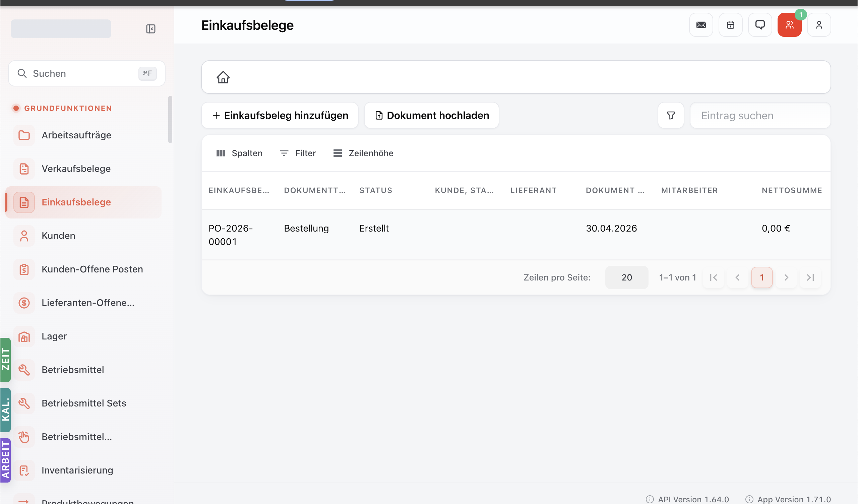Click the Kunden person icon
Screen dimensions: 858x504
click(24, 236)
